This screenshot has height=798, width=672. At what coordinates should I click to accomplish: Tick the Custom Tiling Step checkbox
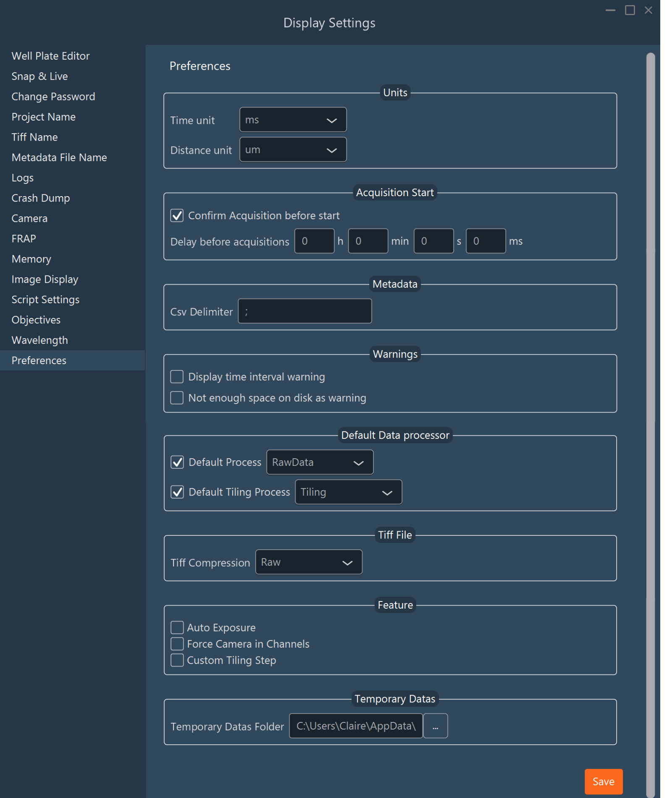click(x=177, y=660)
